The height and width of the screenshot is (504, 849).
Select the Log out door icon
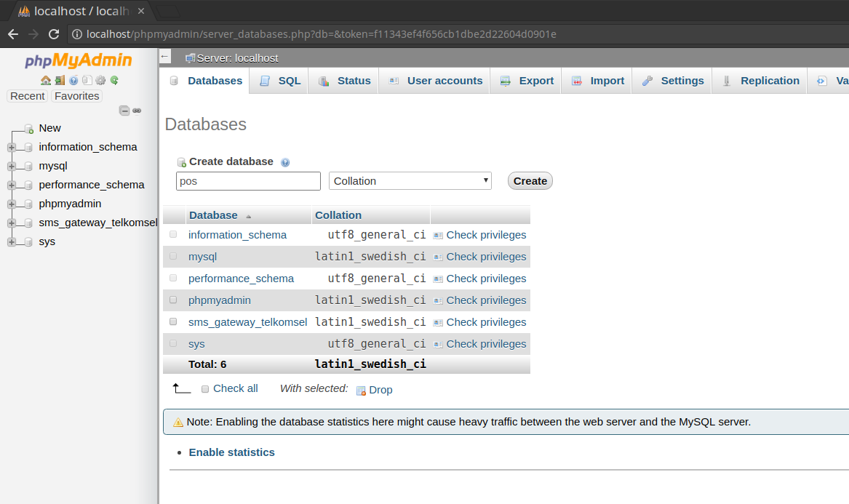(59, 80)
